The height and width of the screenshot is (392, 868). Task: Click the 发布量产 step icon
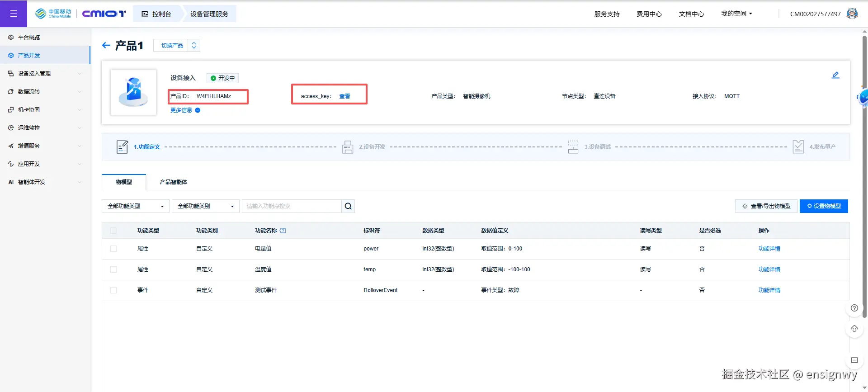[x=798, y=147]
